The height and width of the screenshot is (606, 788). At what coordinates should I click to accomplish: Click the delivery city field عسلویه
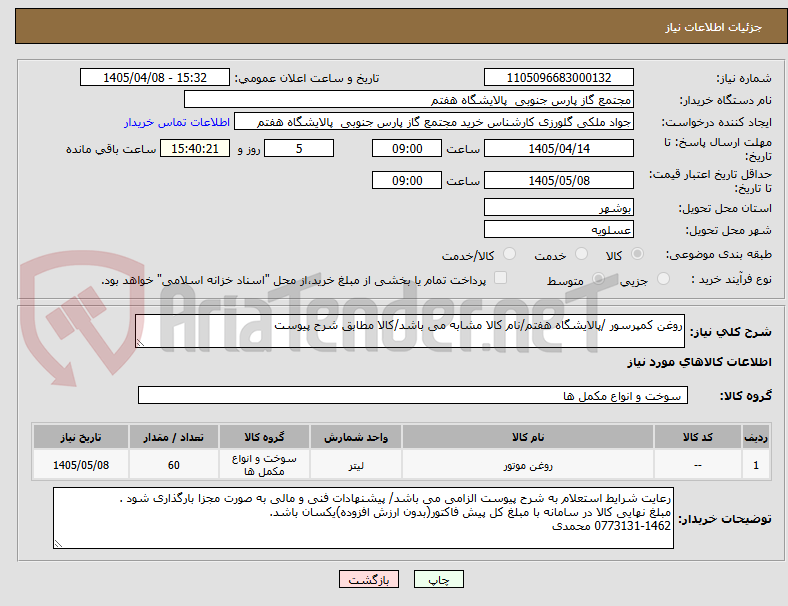point(558,229)
